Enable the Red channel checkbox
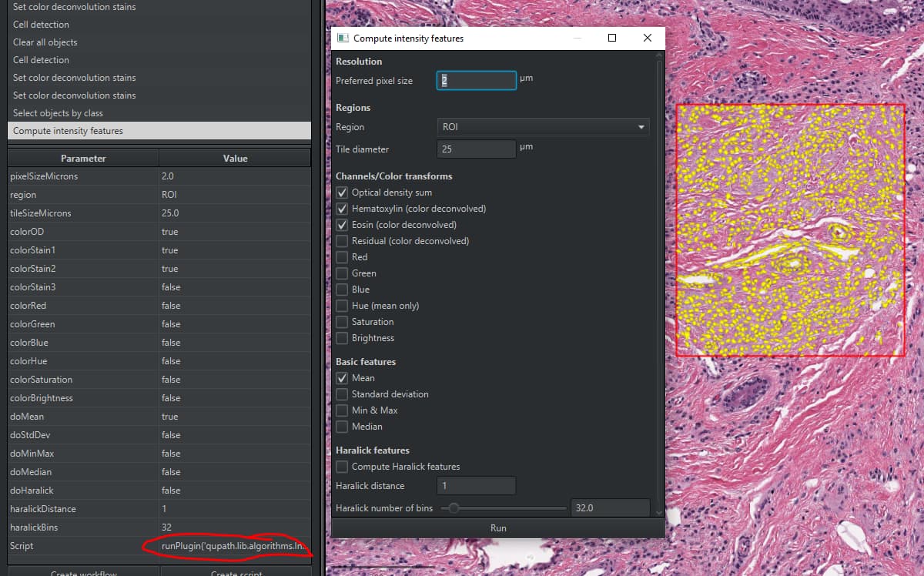 [x=342, y=257]
